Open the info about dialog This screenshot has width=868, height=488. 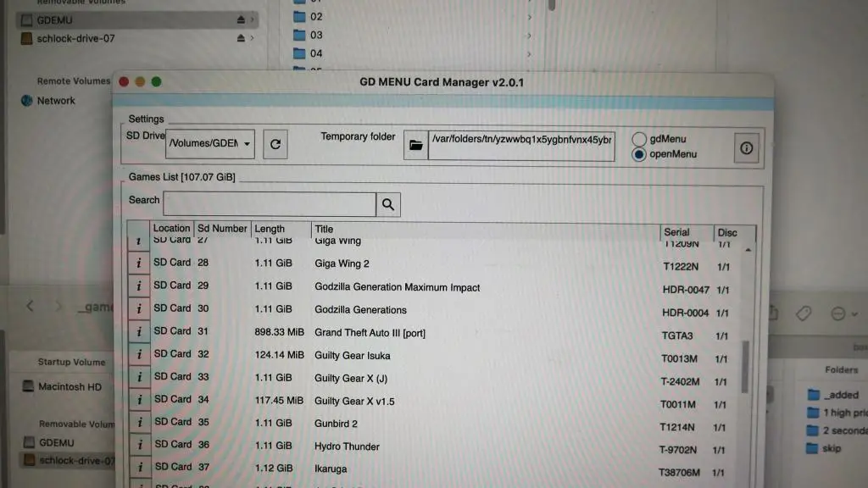746,148
